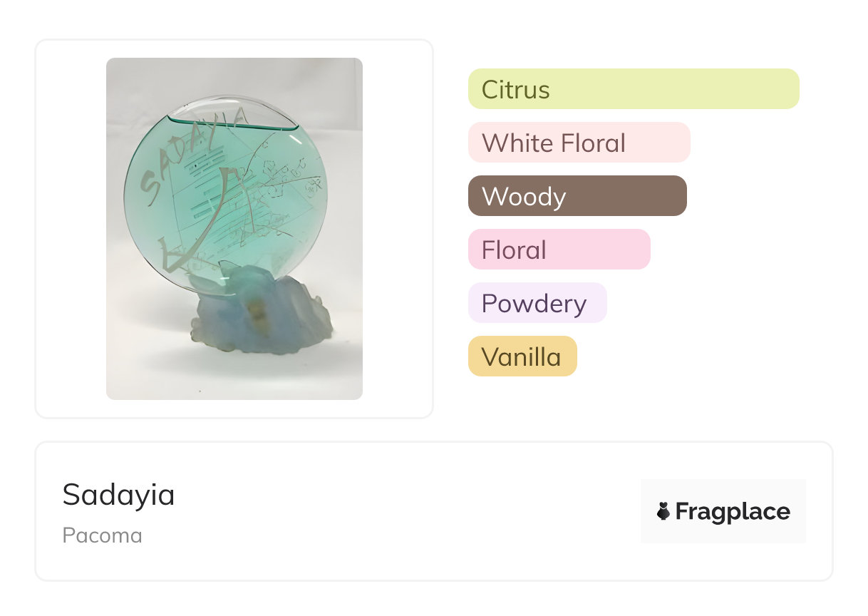Click the Vanilla accord bar

click(522, 356)
